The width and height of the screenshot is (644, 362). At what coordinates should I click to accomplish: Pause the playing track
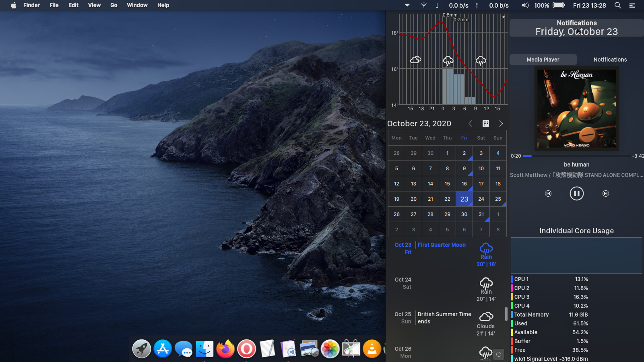tap(577, 193)
